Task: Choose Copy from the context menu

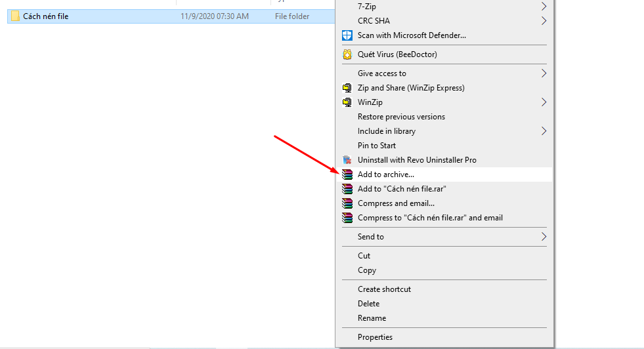Action: tap(367, 270)
